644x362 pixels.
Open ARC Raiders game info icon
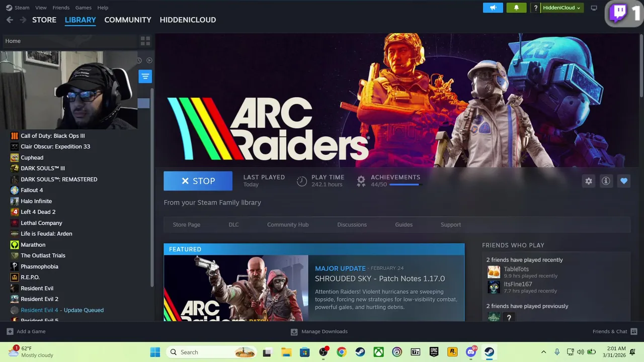(x=606, y=181)
